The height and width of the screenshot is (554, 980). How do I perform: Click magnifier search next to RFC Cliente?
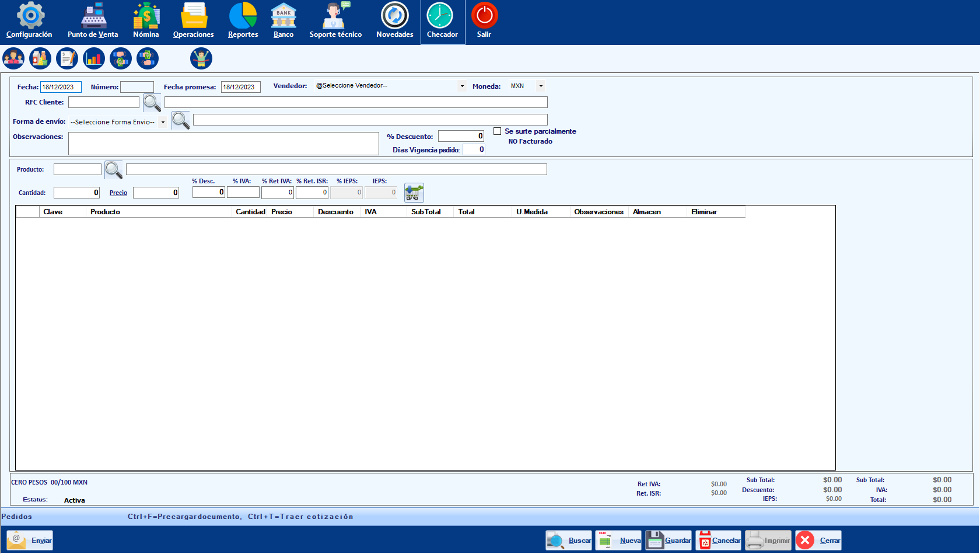[x=152, y=103]
